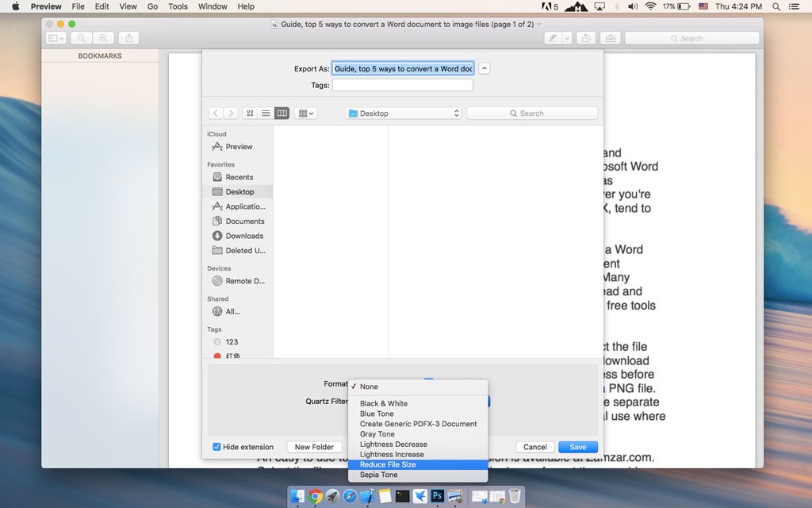The width and height of the screenshot is (812, 508).
Task: Open the Apple menu
Action: (x=16, y=6)
